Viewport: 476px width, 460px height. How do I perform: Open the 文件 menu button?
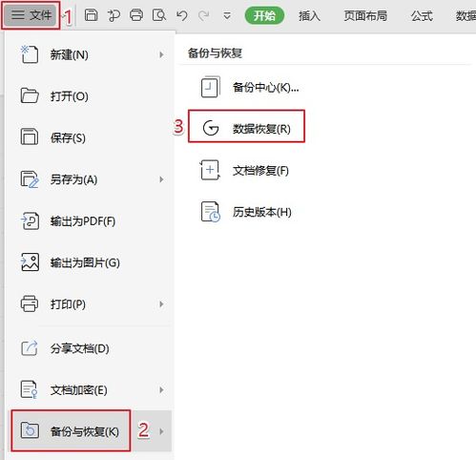coord(31,14)
